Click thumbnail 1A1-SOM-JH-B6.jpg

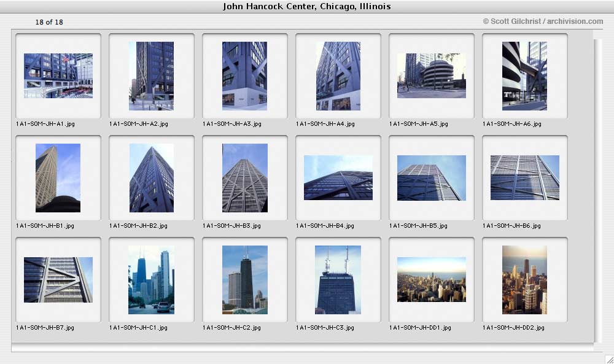(525, 177)
